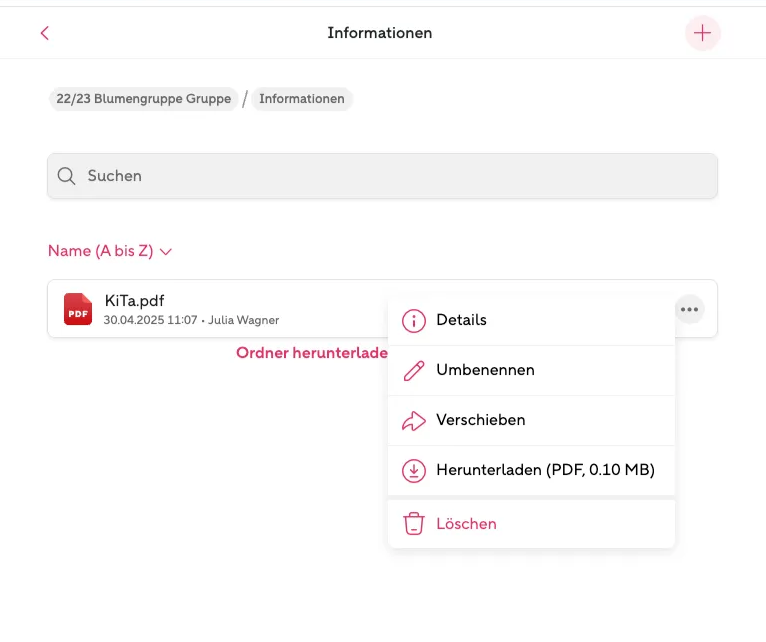The width and height of the screenshot is (766, 642).
Task: Click the trash can delete icon
Action: pos(414,524)
